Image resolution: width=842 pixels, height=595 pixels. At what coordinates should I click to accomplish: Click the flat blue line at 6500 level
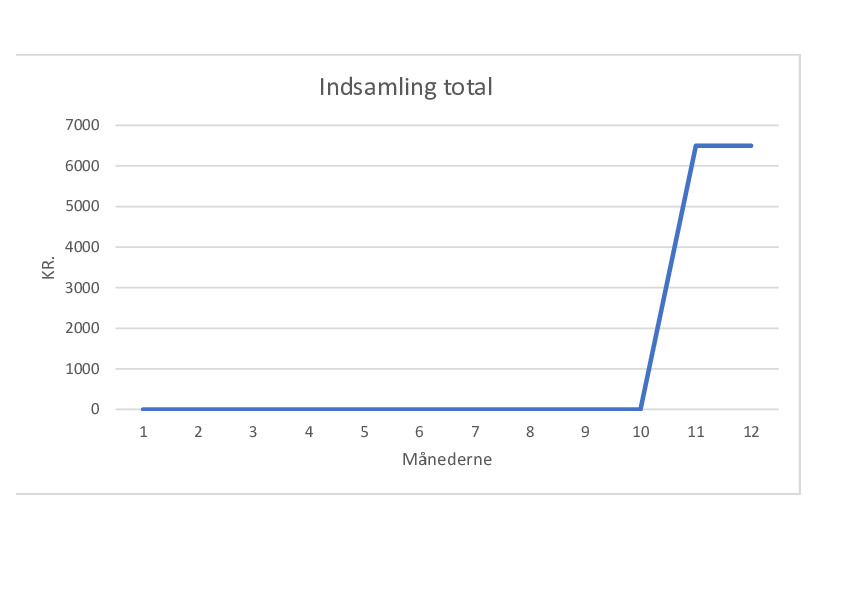pyautogui.click(x=723, y=146)
